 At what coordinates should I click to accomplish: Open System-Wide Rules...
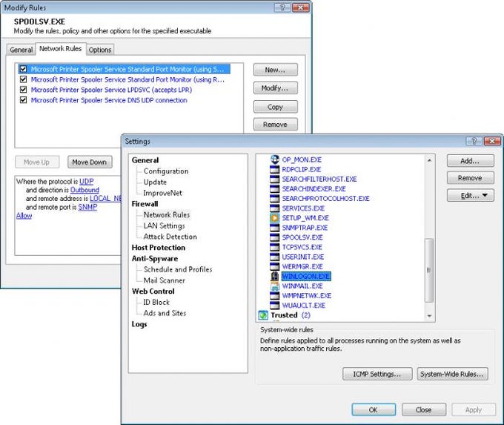pos(452,374)
